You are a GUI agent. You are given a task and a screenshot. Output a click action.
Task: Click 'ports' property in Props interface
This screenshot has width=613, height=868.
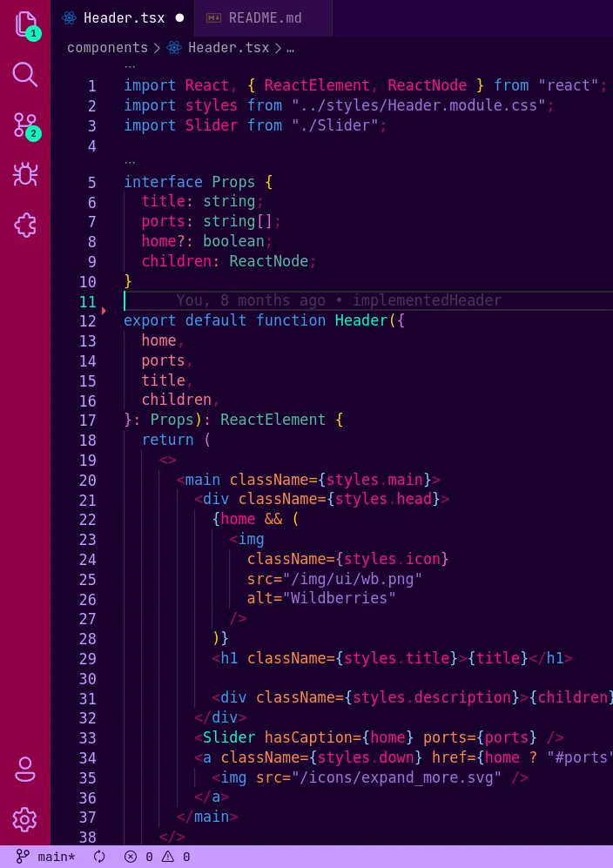click(x=164, y=221)
